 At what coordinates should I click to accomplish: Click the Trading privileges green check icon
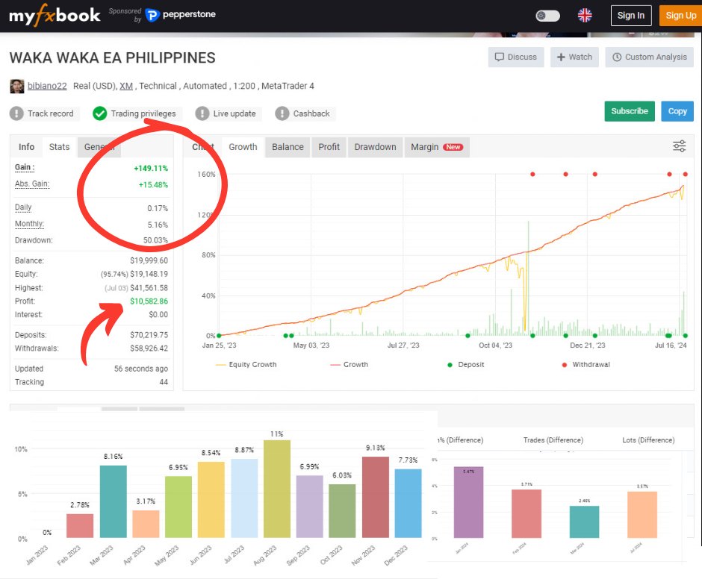coord(99,113)
